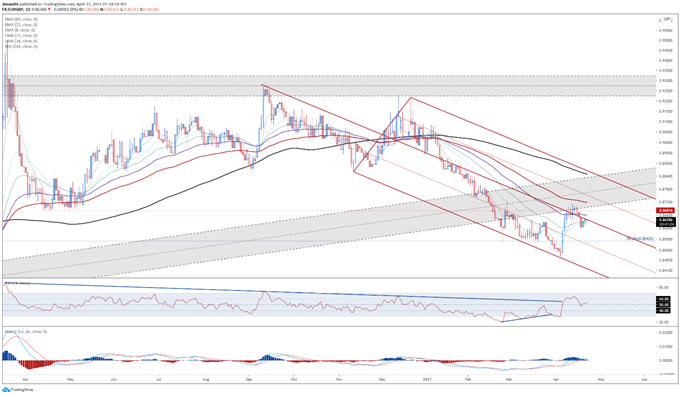Click the red 0.86816 price label
680x395 pixels.
[665, 210]
